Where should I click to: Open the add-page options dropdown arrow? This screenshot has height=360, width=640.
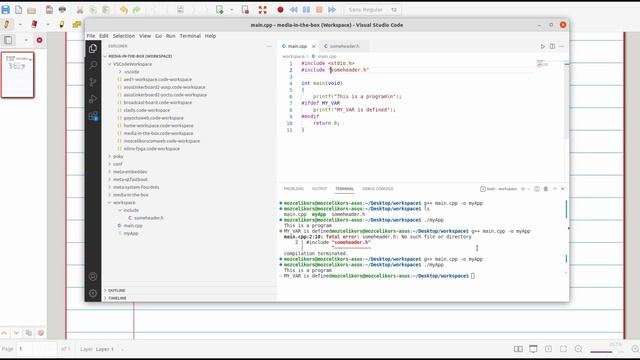(232, 9)
